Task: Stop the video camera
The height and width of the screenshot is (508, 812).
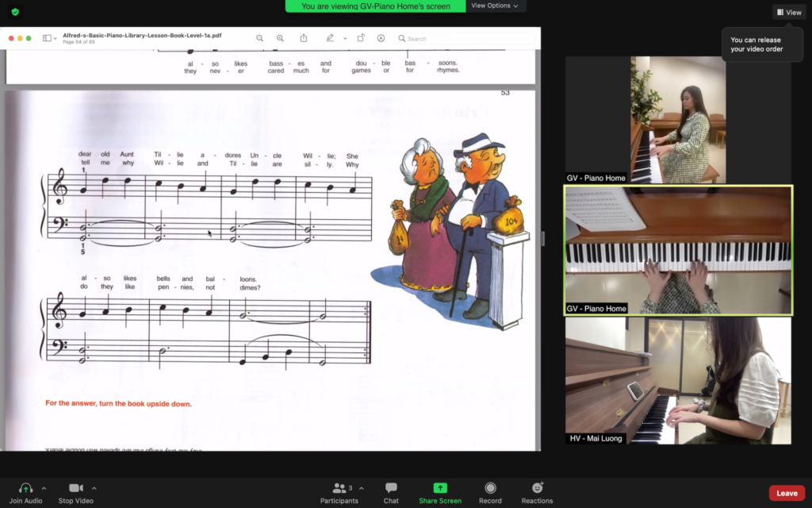Action: pyautogui.click(x=76, y=488)
